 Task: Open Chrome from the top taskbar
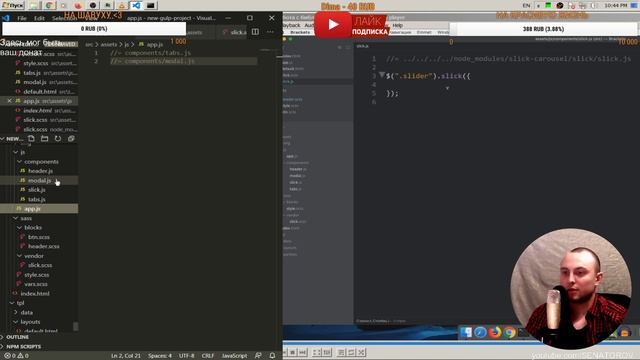pyautogui.click(x=49, y=5)
